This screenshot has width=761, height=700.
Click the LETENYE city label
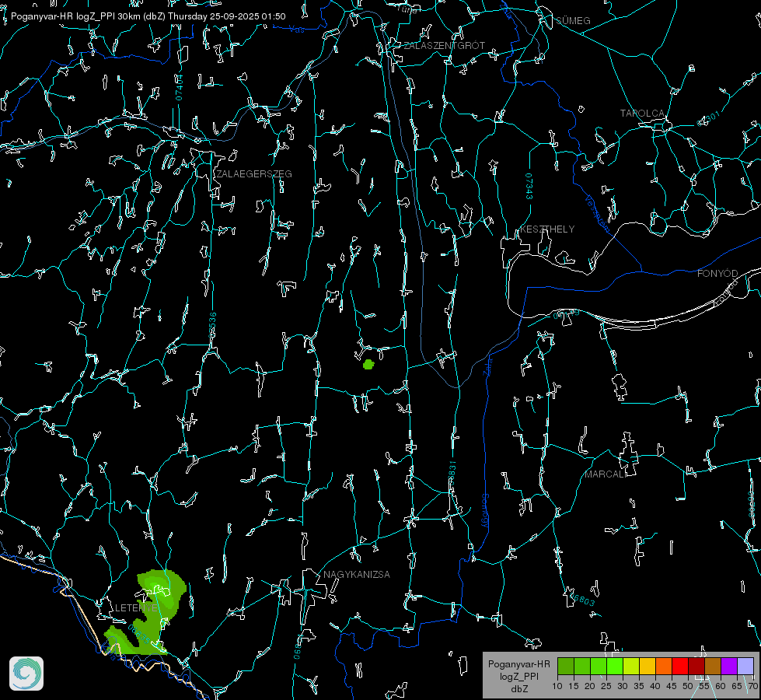click(136, 607)
